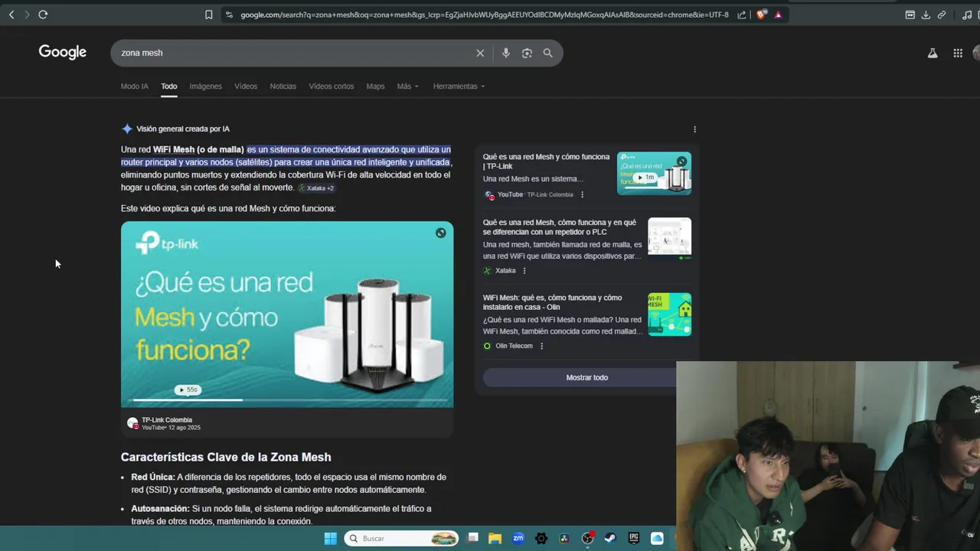980x551 pixels.
Task: Open options dots next to TP-Link Colombia source
Action: [x=582, y=194]
